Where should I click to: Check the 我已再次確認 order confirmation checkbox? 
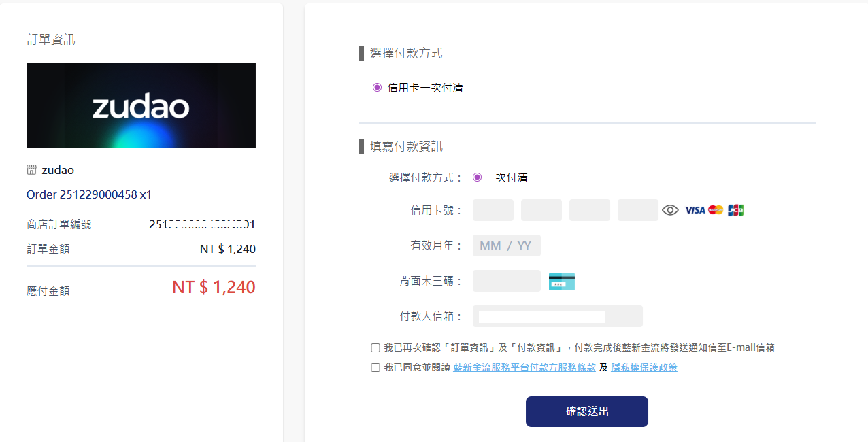point(375,347)
